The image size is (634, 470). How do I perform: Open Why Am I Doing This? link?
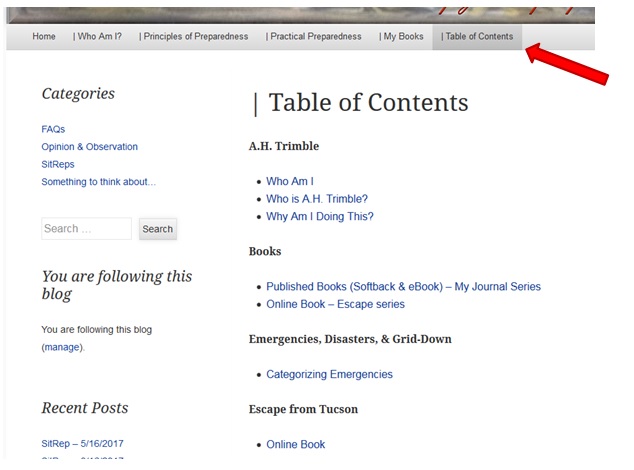coord(319,216)
